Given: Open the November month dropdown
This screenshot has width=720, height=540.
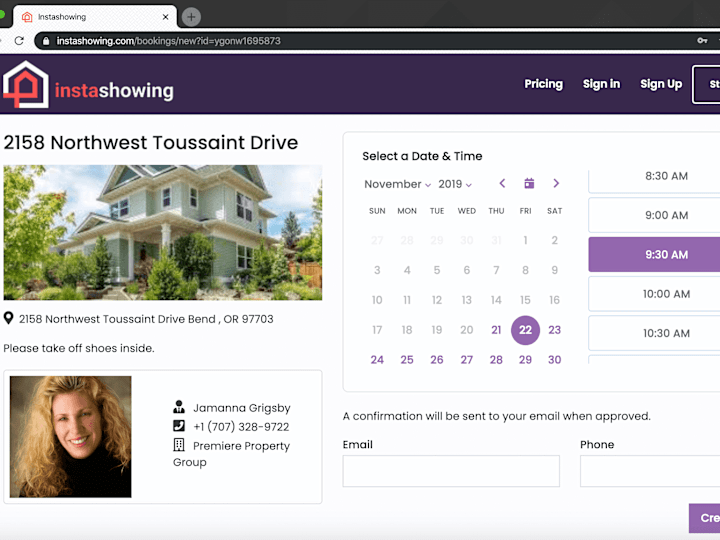Looking at the screenshot, I should (x=398, y=184).
